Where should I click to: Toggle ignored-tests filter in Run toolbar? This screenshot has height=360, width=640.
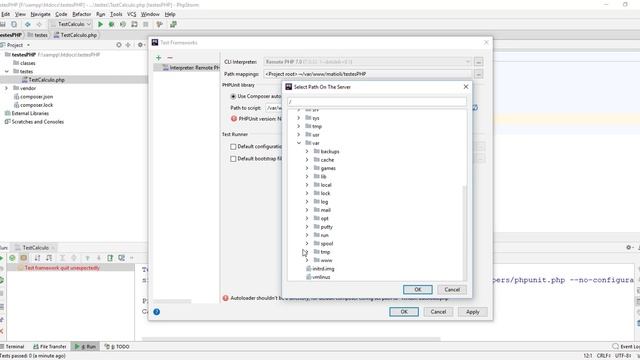click(x=24, y=258)
